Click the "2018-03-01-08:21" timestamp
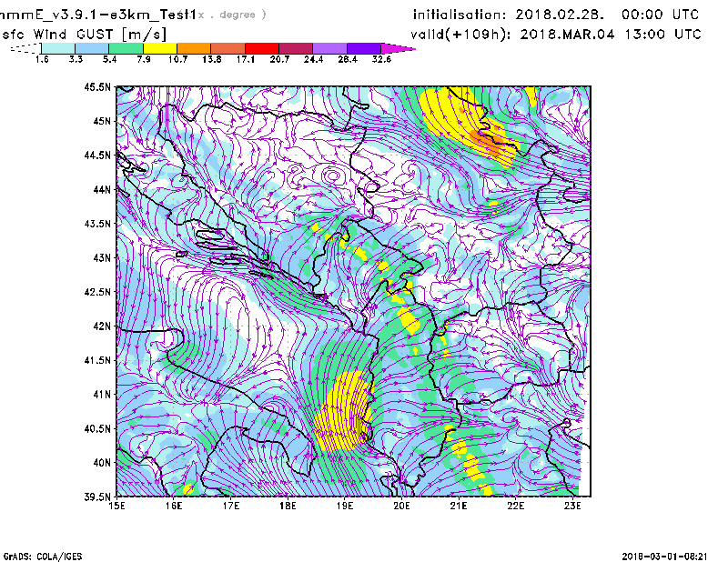 664,557
